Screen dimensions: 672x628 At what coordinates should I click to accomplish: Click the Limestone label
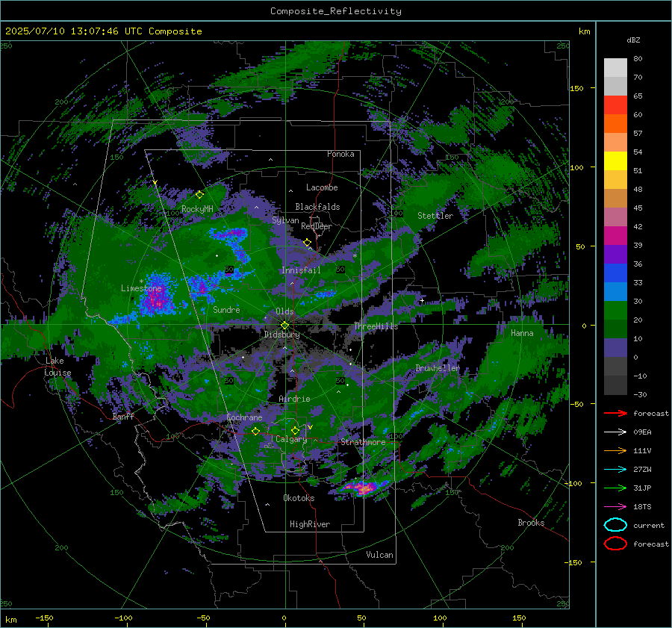tap(141, 288)
